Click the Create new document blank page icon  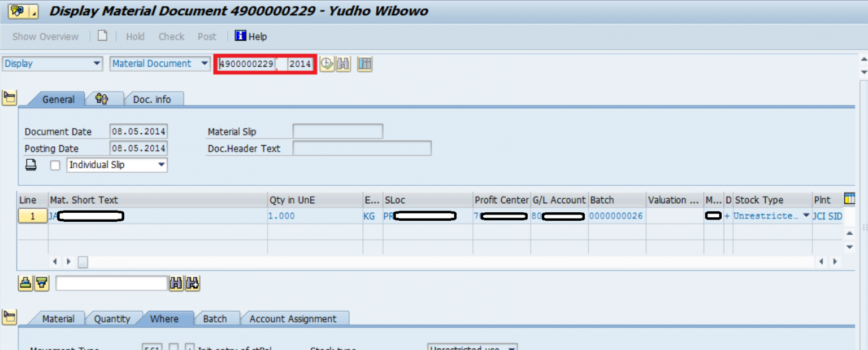coord(103,36)
